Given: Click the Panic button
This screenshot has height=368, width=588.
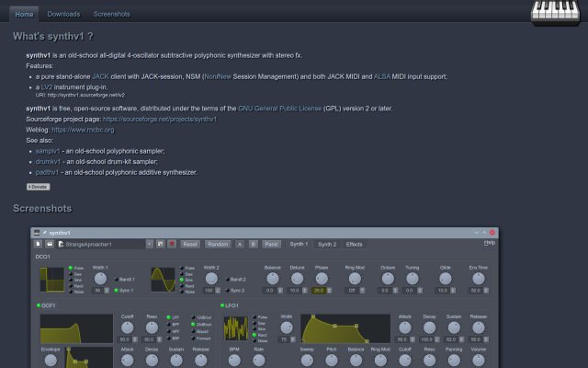Looking at the screenshot, I should click(272, 244).
